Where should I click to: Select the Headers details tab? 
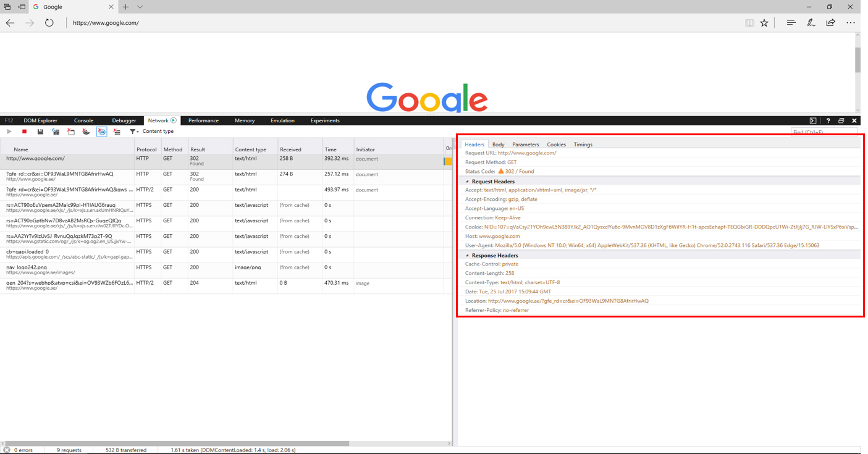tap(474, 145)
